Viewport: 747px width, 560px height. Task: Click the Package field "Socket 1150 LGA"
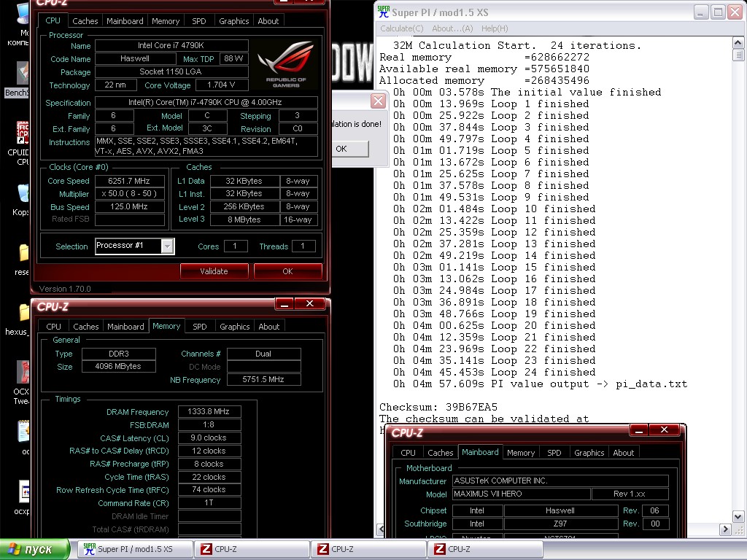pyautogui.click(x=171, y=72)
